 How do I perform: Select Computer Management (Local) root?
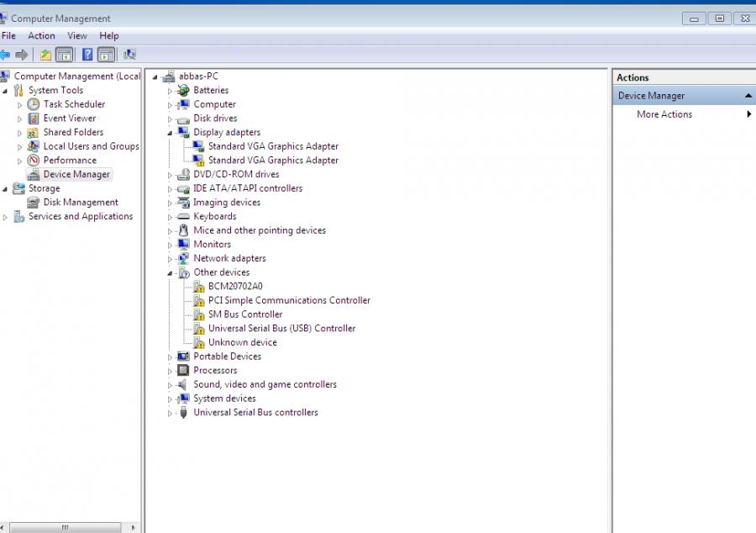click(x=77, y=77)
